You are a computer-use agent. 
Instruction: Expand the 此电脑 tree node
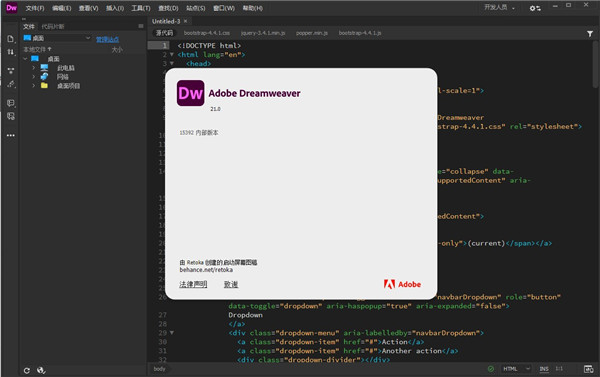point(34,68)
